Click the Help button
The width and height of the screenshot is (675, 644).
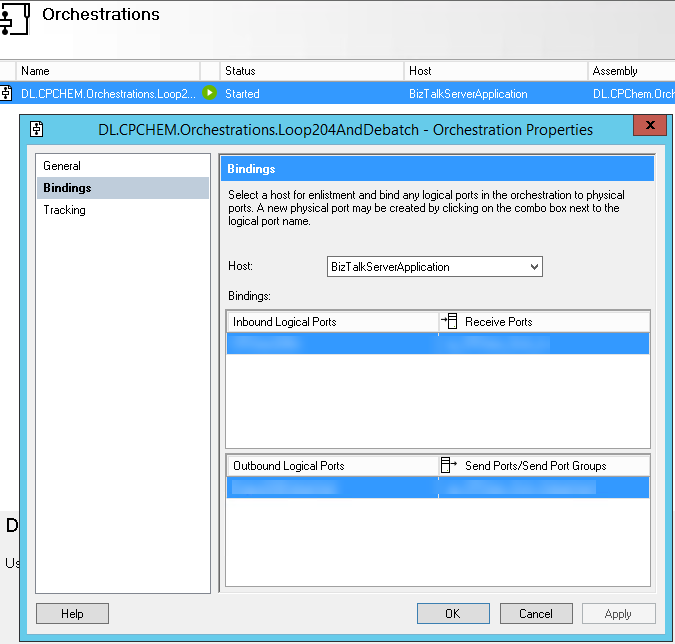click(x=72, y=613)
